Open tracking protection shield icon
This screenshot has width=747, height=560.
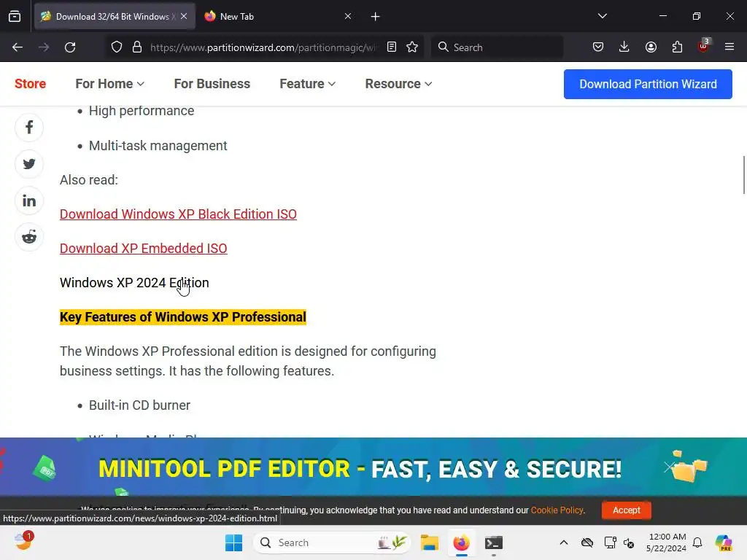pyautogui.click(x=117, y=47)
